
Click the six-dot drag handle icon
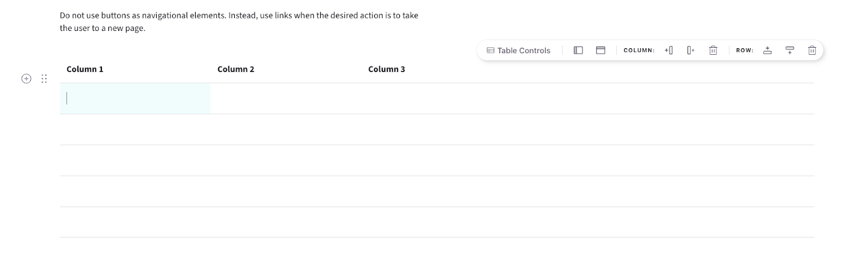point(44,79)
